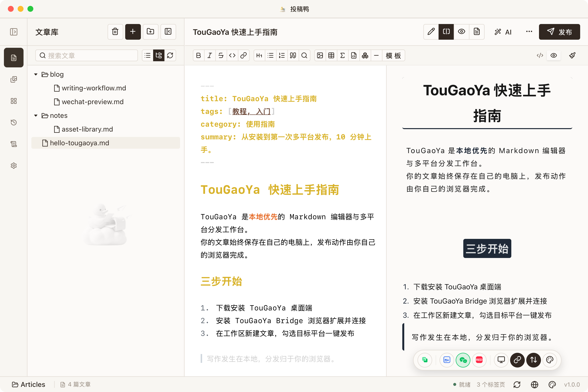Select the WeChat platform in preview bar
The image size is (588, 392).
463,360
